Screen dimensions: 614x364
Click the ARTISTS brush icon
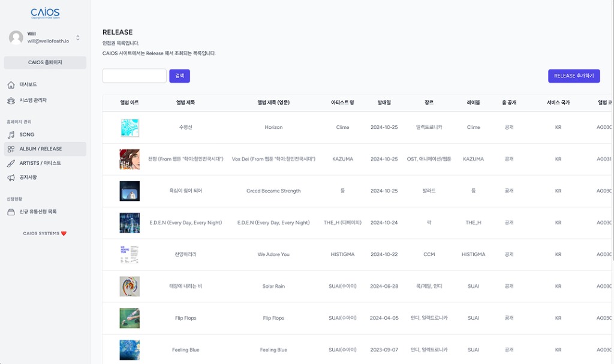point(11,163)
